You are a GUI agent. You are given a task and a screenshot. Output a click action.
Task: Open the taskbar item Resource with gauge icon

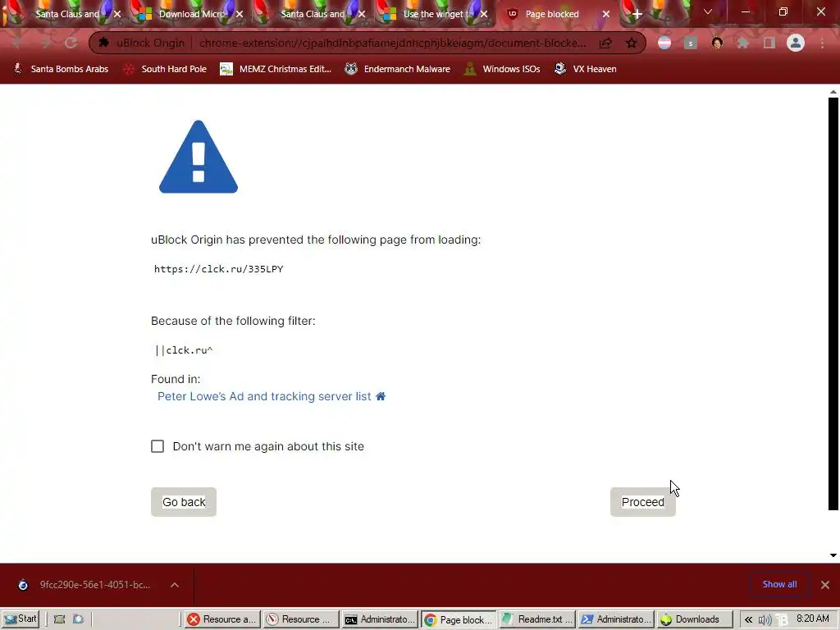pyautogui.click(x=300, y=619)
